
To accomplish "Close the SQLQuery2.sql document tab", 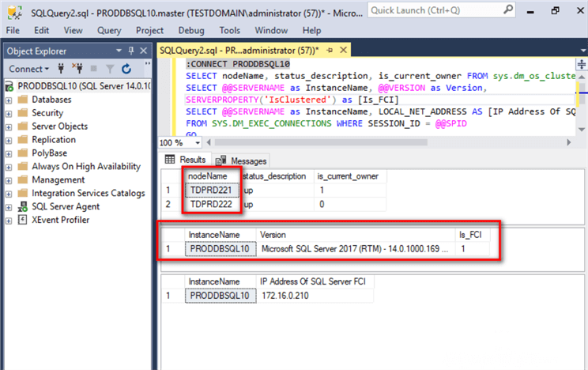I will (x=341, y=50).
